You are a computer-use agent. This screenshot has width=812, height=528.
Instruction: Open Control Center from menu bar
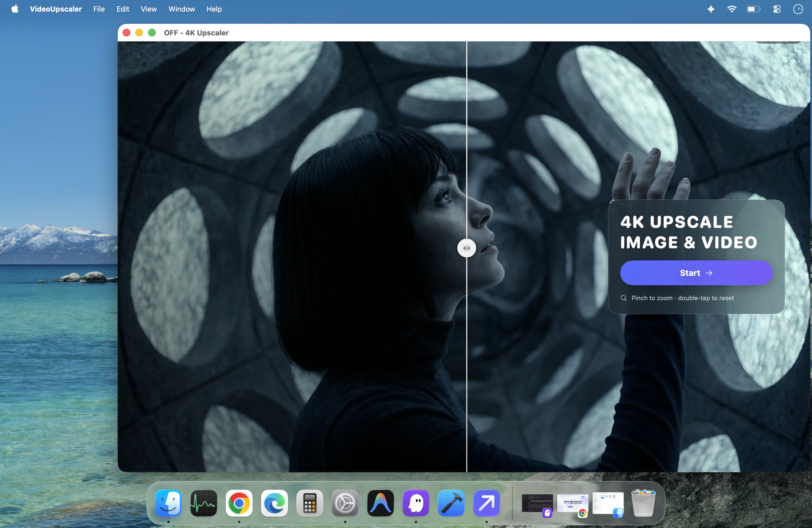click(x=777, y=9)
